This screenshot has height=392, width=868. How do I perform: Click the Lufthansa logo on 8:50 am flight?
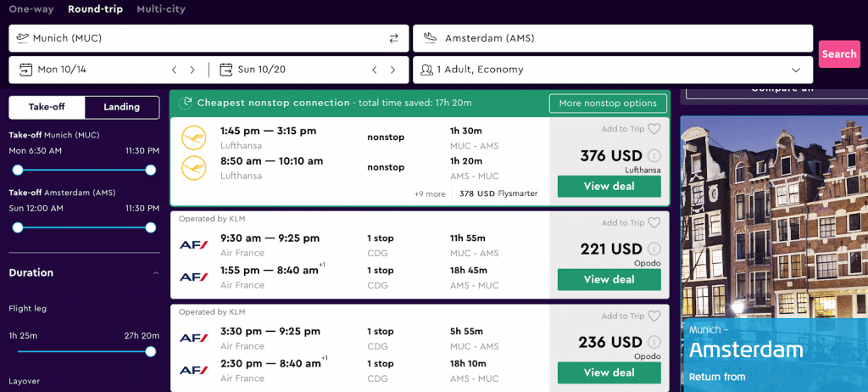pyautogui.click(x=194, y=167)
